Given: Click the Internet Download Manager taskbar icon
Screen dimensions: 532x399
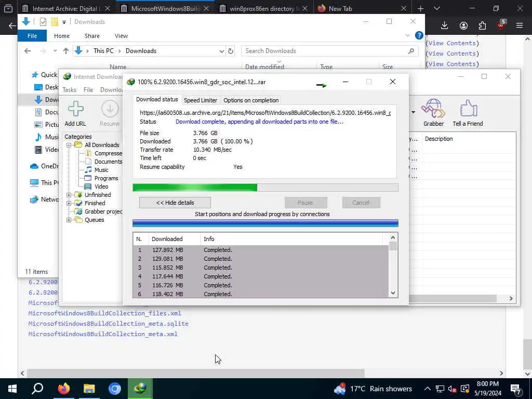Looking at the screenshot, I should point(140,389).
